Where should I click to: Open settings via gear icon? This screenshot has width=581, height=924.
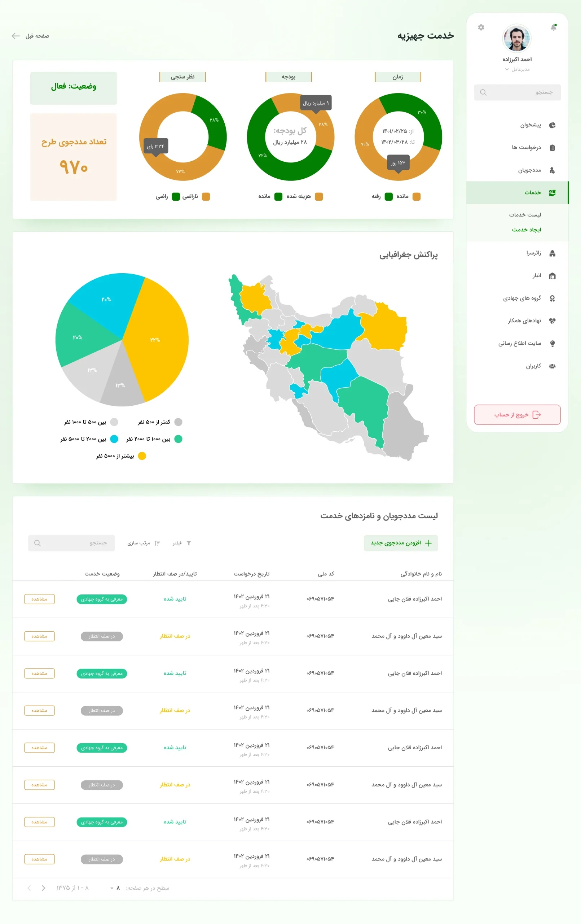(x=481, y=27)
